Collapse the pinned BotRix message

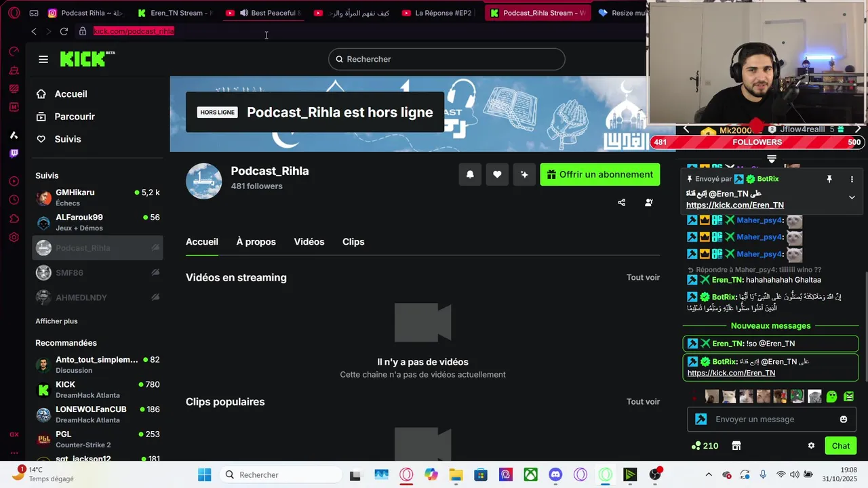[x=852, y=197]
